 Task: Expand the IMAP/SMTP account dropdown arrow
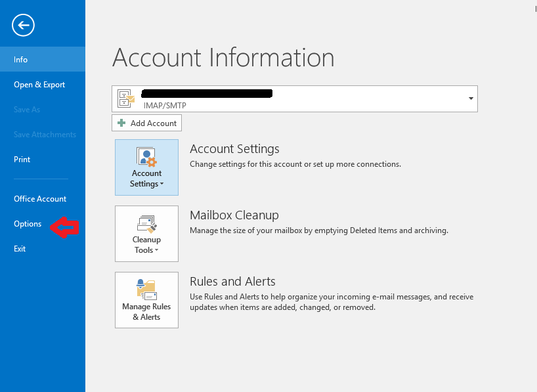[x=471, y=98]
